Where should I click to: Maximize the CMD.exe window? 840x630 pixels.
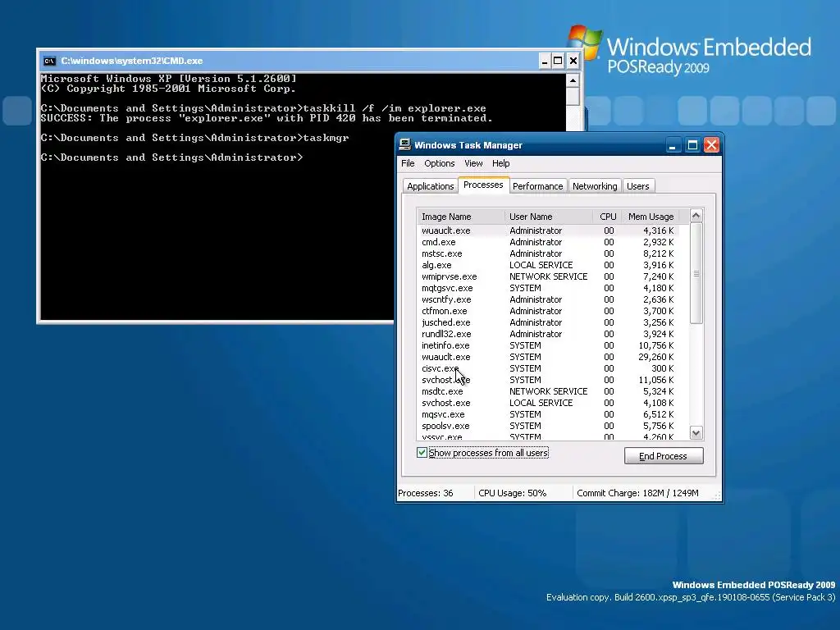tap(558, 61)
